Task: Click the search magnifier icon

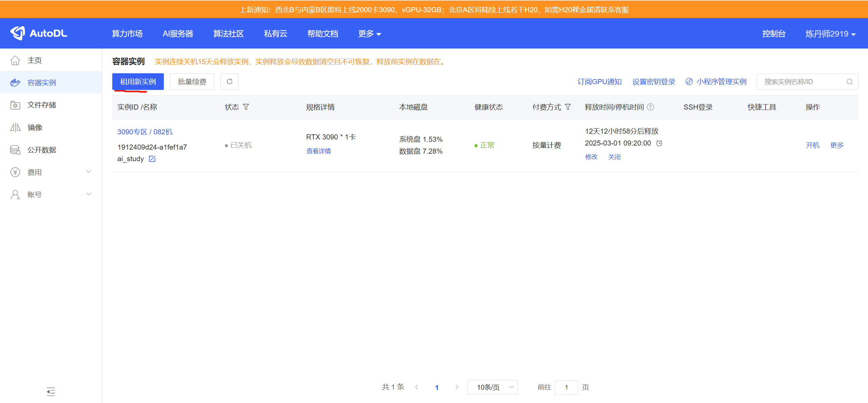Action: 849,82
